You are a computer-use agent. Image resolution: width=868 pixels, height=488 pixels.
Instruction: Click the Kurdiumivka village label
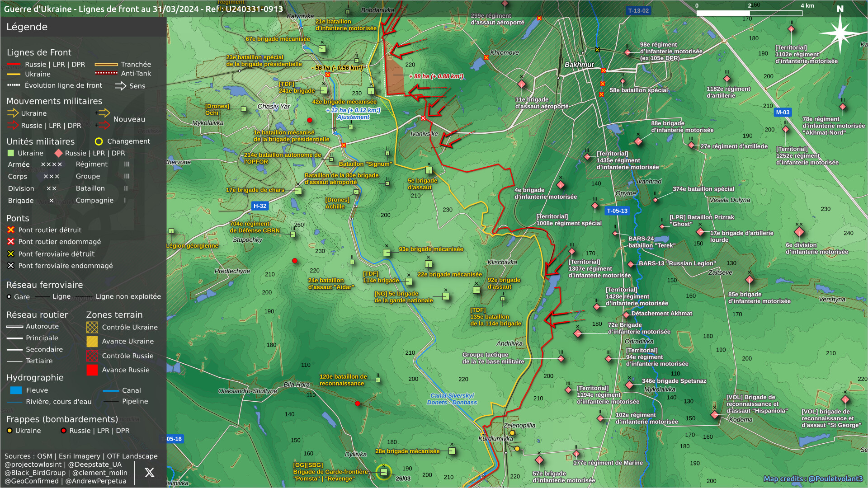tap(496, 439)
